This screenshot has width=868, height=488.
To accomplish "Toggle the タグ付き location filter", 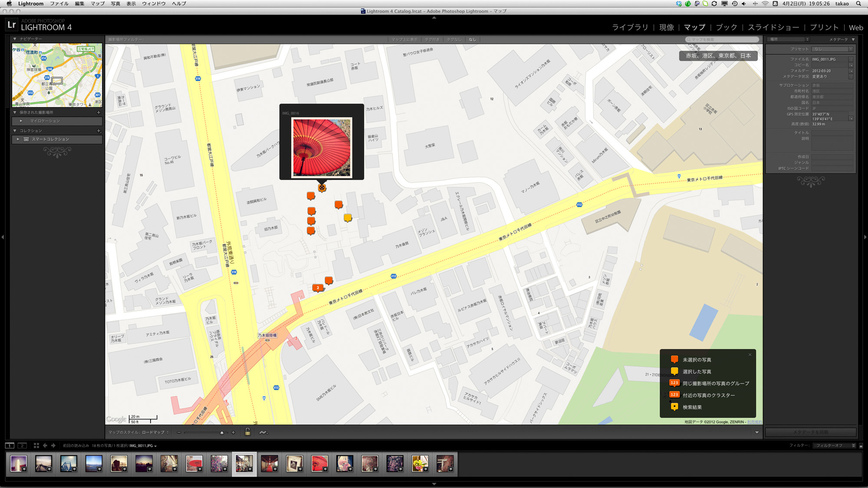I will pyautogui.click(x=431, y=39).
